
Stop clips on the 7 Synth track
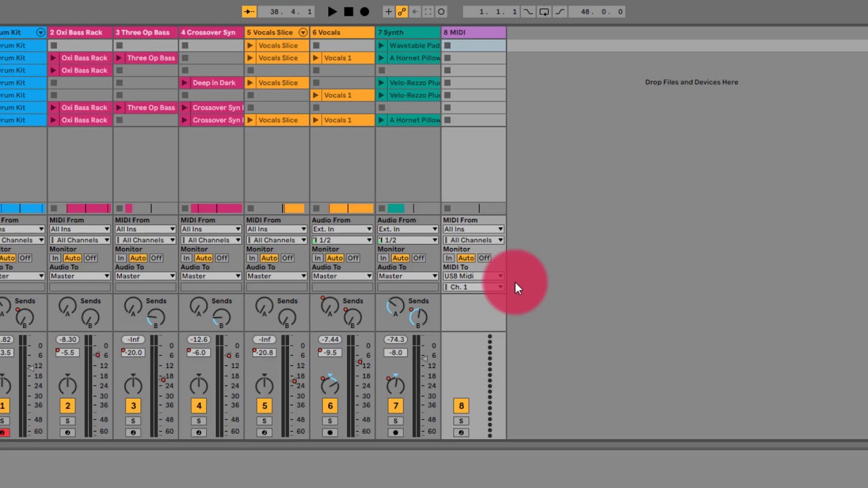(x=382, y=209)
